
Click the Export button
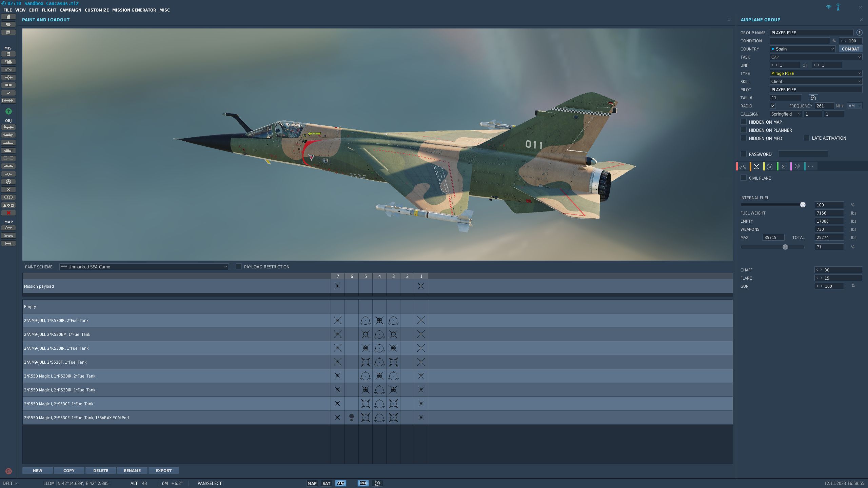(163, 470)
